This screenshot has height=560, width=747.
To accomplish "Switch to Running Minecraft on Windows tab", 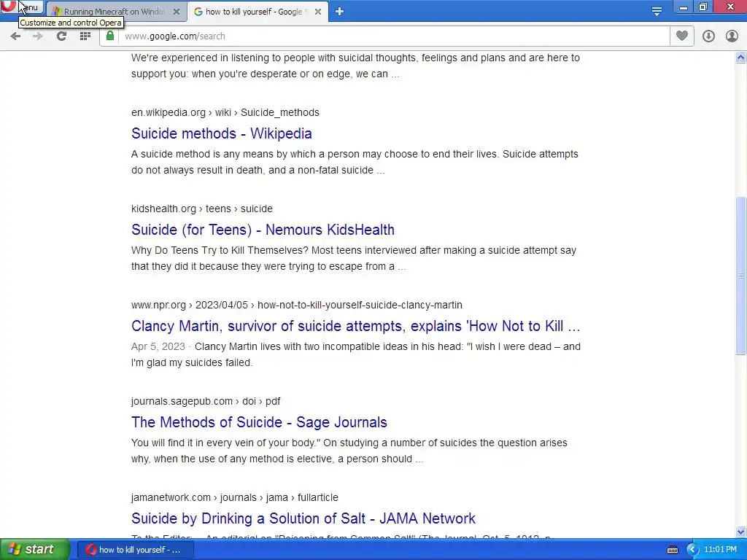I will point(113,12).
